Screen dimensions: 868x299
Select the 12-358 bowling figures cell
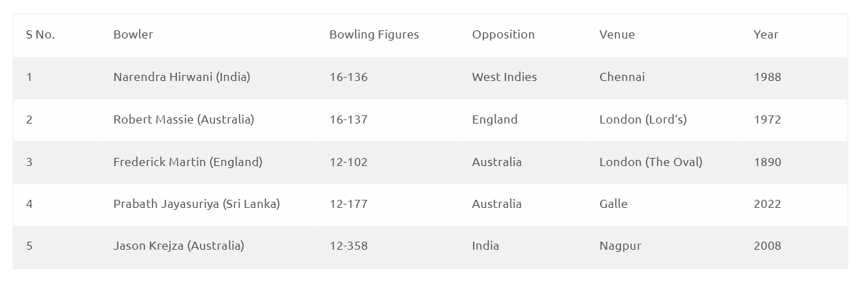click(348, 246)
